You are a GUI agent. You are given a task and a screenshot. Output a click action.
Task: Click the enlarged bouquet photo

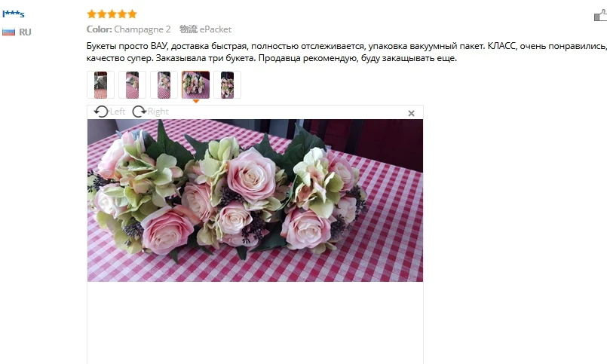pyautogui.click(x=255, y=200)
